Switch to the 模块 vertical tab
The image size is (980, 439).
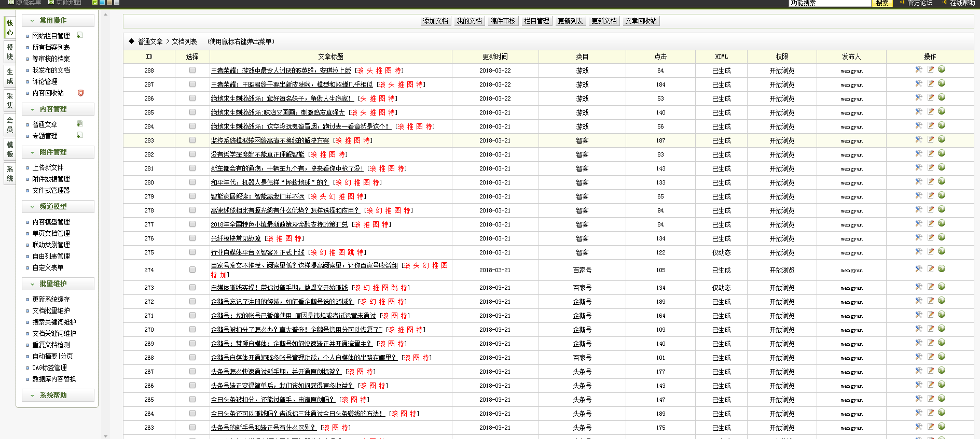(x=9, y=52)
